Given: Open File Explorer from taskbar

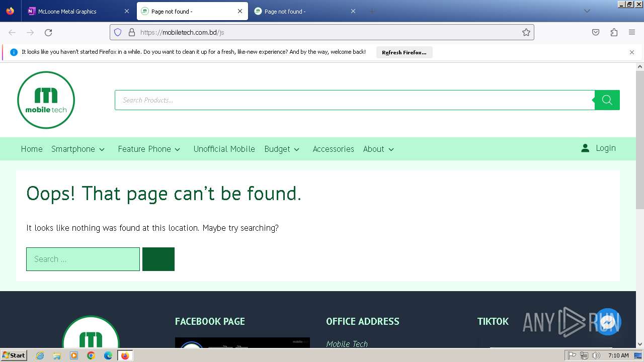Looking at the screenshot, I should click(x=57, y=355).
